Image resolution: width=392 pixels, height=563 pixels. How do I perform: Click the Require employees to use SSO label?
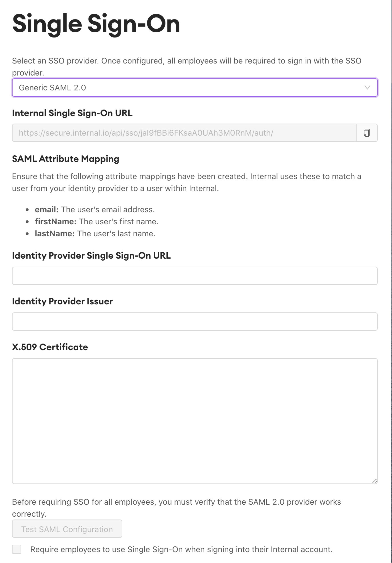point(181,549)
